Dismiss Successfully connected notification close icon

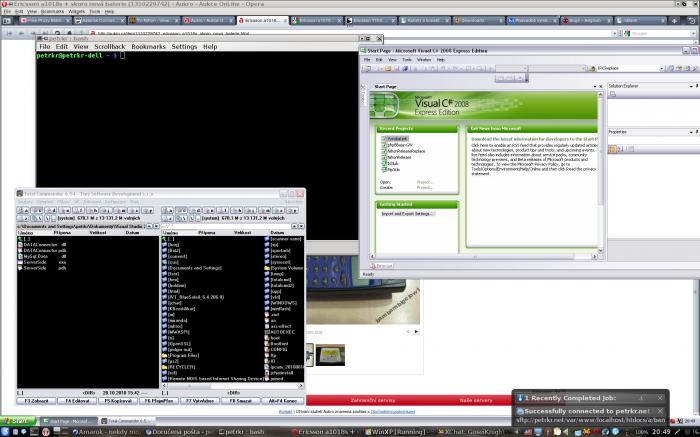point(660,411)
